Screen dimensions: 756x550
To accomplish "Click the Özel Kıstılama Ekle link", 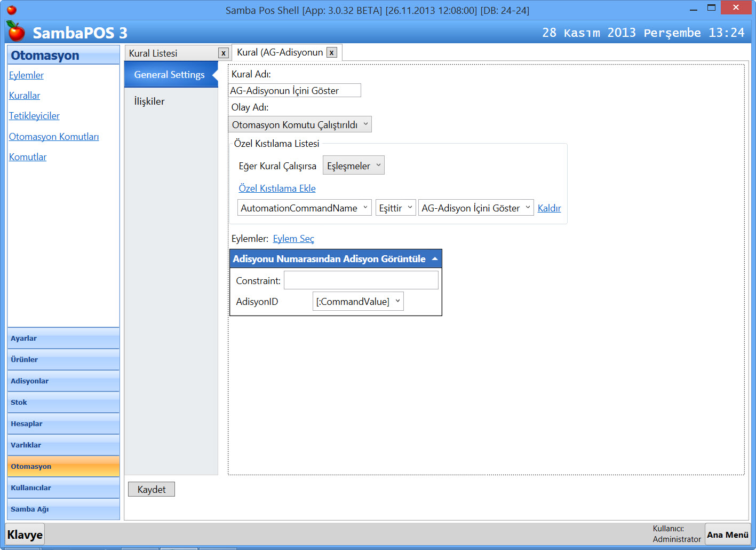I will tap(277, 188).
